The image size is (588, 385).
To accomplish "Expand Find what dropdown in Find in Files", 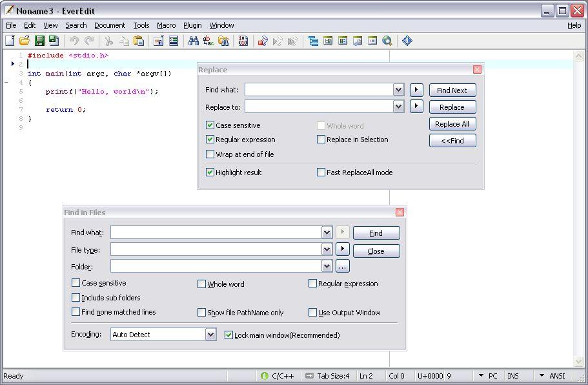I will (327, 233).
